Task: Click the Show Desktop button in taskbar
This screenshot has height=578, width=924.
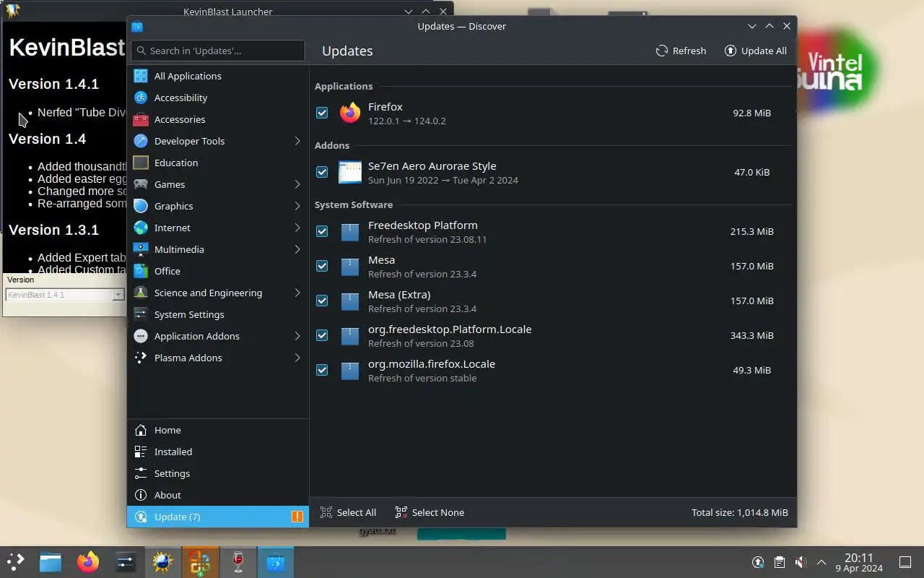Action: point(905,562)
